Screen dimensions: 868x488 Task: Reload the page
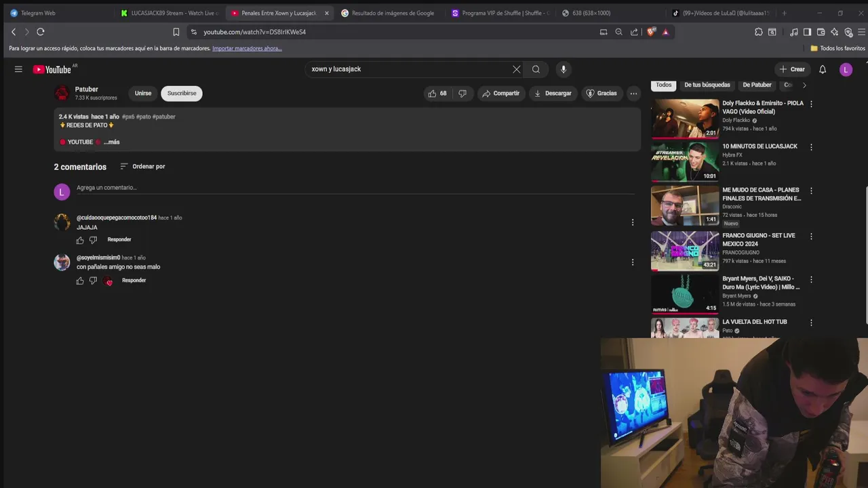(x=41, y=32)
